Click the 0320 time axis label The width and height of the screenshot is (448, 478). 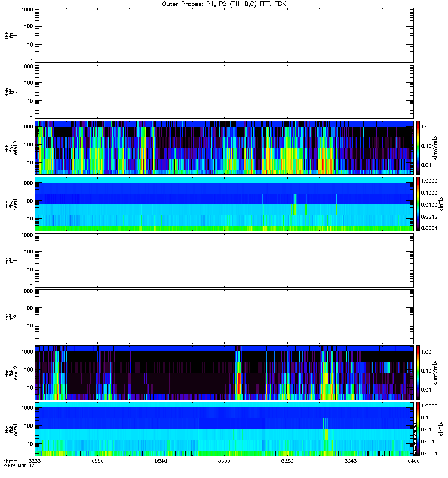[x=287, y=461]
